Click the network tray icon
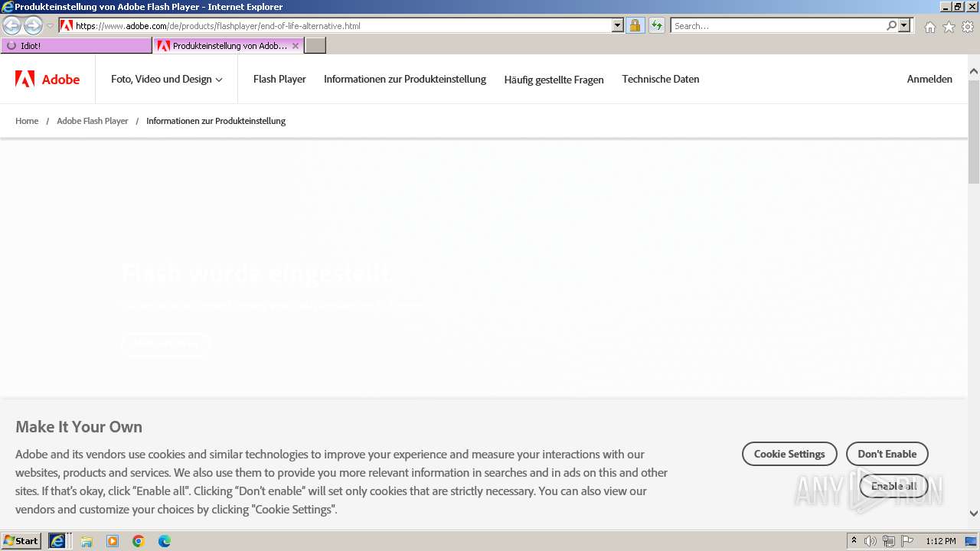The image size is (980, 551). click(889, 541)
